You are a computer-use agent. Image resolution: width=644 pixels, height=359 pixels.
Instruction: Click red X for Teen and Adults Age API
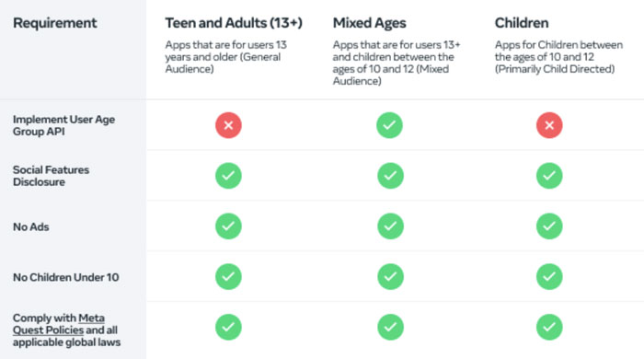pyautogui.click(x=228, y=125)
